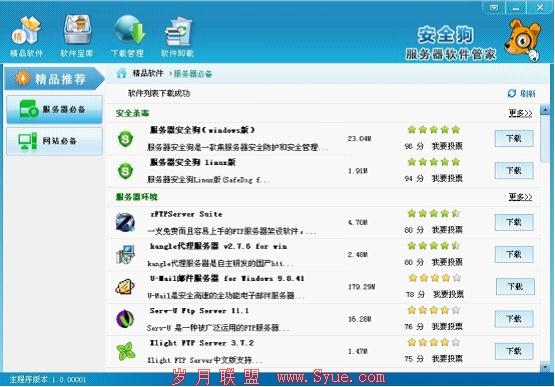Click the Xlight FTP Server 3.7.2 title

click(x=201, y=343)
